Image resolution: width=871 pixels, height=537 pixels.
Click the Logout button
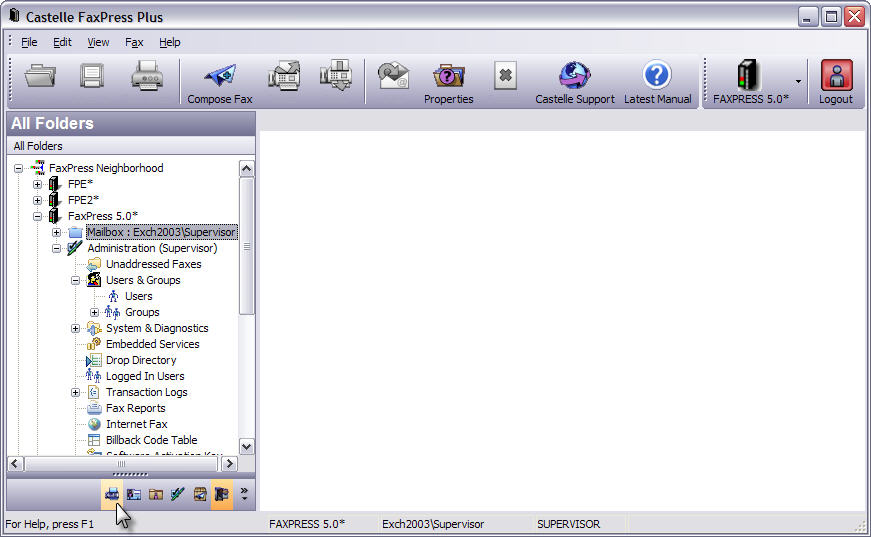(x=835, y=82)
